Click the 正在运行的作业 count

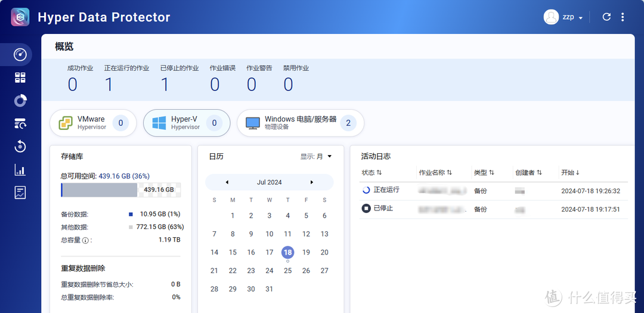point(109,85)
